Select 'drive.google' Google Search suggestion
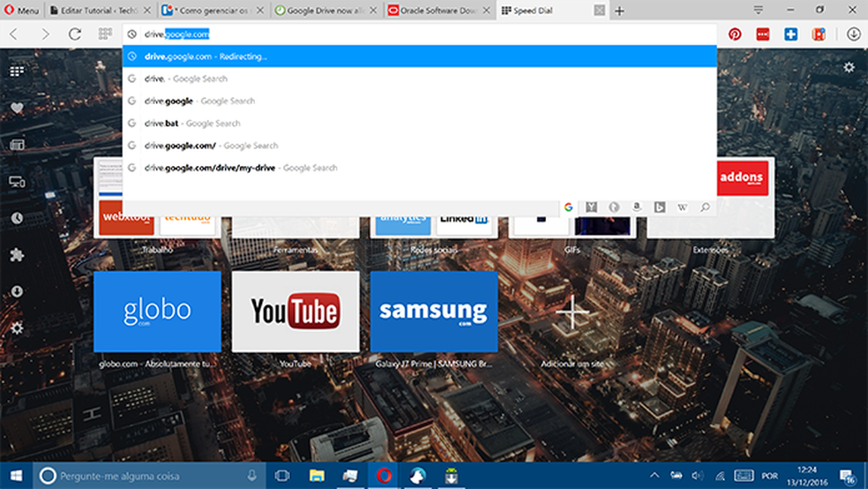Image resolution: width=868 pixels, height=489 pixels. [x=420, y=101]
